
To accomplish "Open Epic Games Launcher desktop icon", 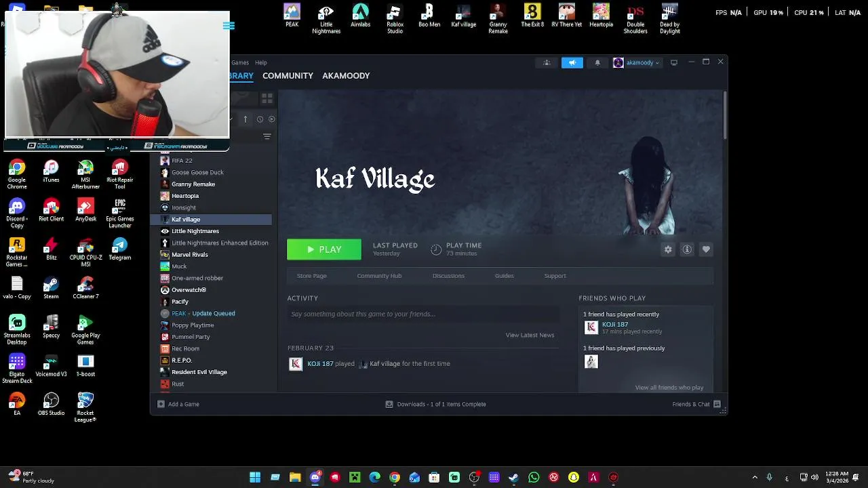I will coord(120,212).
